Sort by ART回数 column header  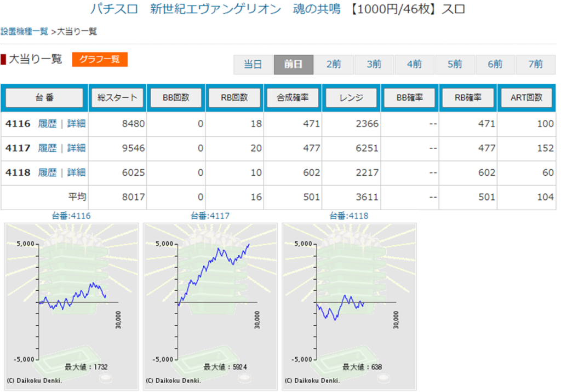coord(526,98)
